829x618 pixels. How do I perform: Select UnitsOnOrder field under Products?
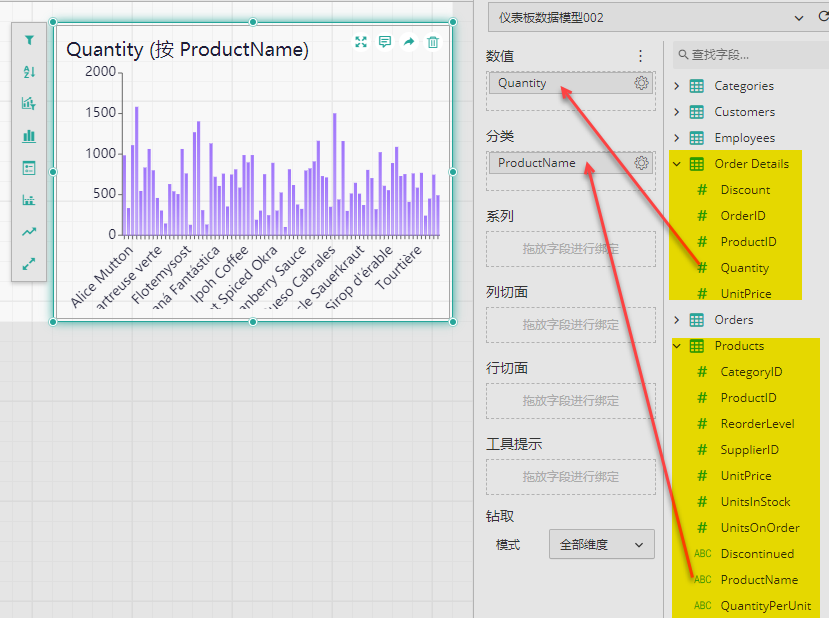[760, 528]
